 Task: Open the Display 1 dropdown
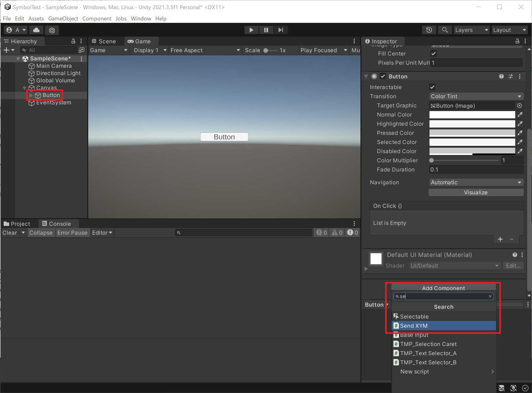[150, 50]
